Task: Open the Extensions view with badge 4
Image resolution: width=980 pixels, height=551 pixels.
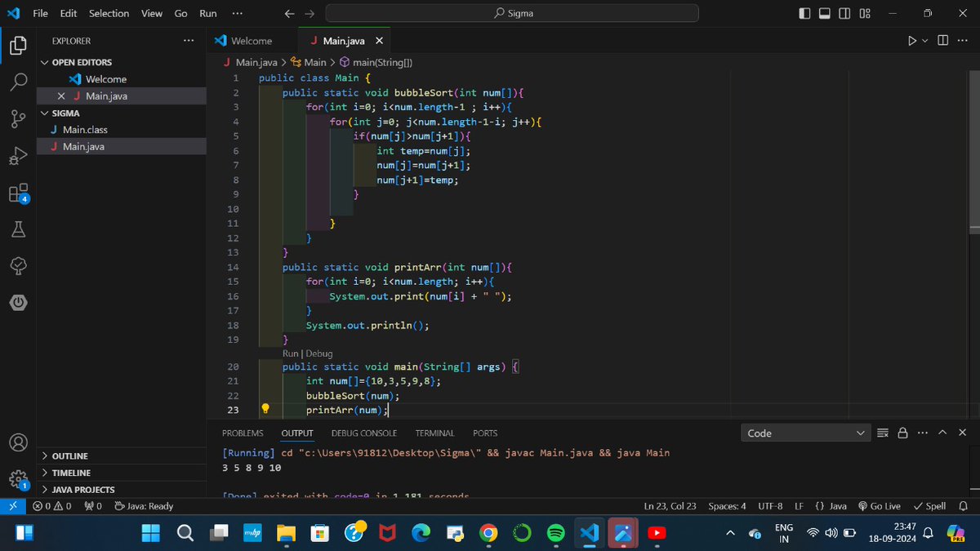Action: 18,193
